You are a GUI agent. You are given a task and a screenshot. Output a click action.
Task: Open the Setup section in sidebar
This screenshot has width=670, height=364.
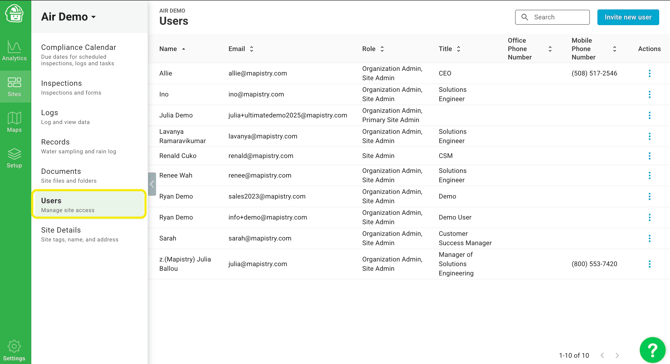pyautogui.click(x=15, y=158)
